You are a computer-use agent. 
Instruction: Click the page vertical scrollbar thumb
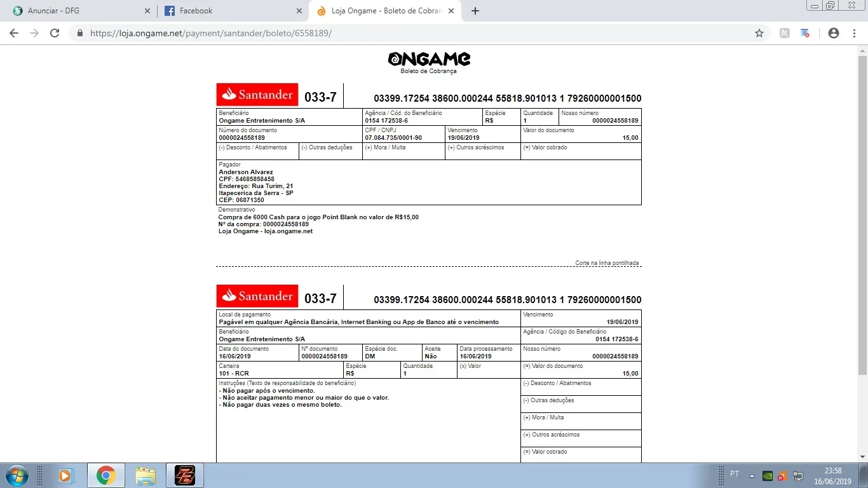[x=862, y=214]
